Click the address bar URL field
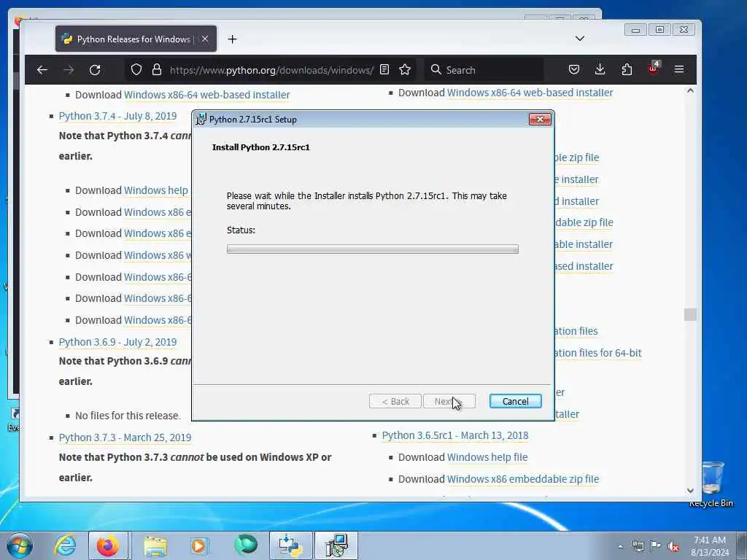 [271, 70]
